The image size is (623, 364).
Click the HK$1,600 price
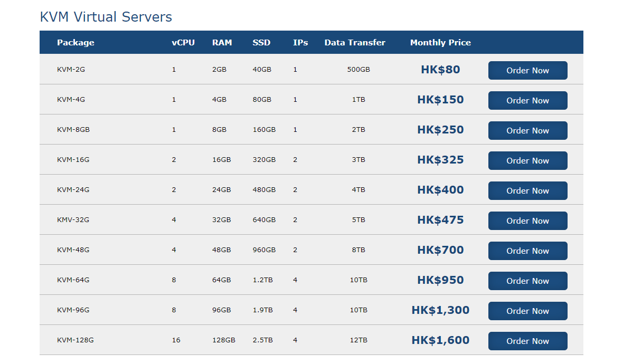pos(440,340)
